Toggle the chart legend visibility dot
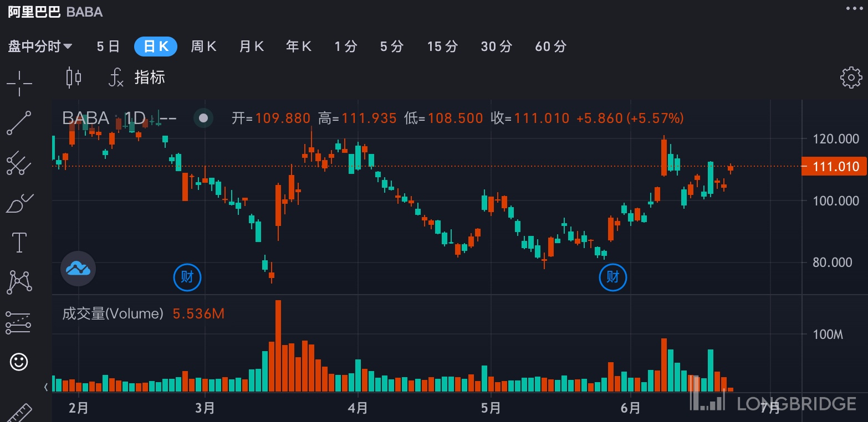Image resolution: width=868 pixels, height=422 pixels. [203, 118]
